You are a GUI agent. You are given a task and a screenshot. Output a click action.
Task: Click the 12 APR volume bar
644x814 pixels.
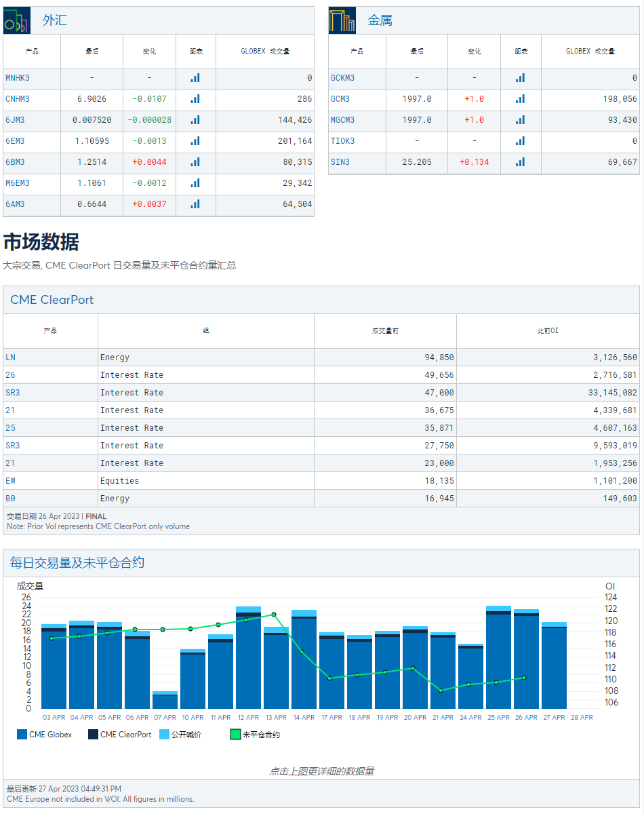248,658
